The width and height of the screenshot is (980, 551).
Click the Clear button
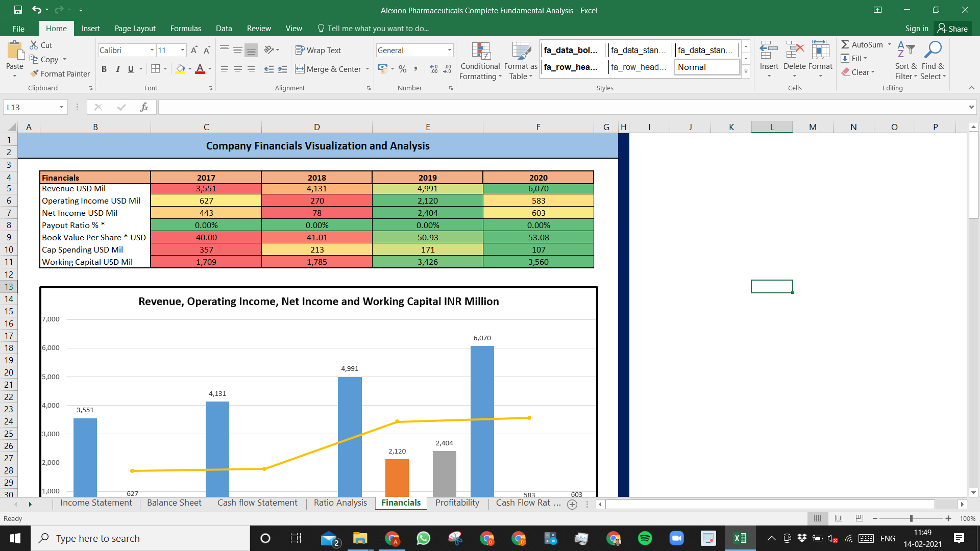pos(859,72)
